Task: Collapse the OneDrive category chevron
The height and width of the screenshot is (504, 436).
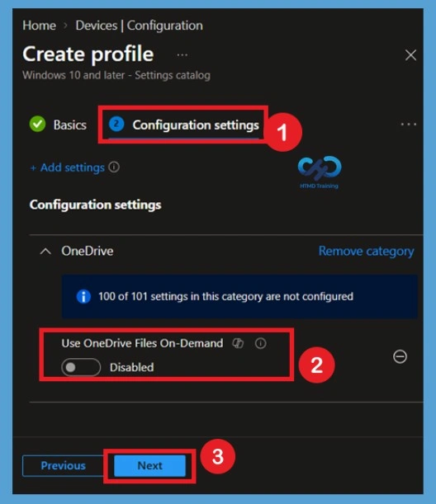Action: [45, 251]
